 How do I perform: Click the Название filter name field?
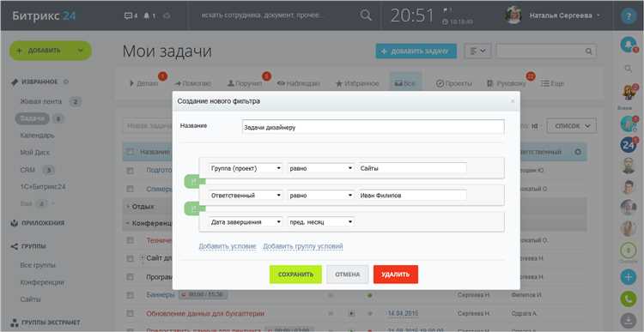pos(373,127)
